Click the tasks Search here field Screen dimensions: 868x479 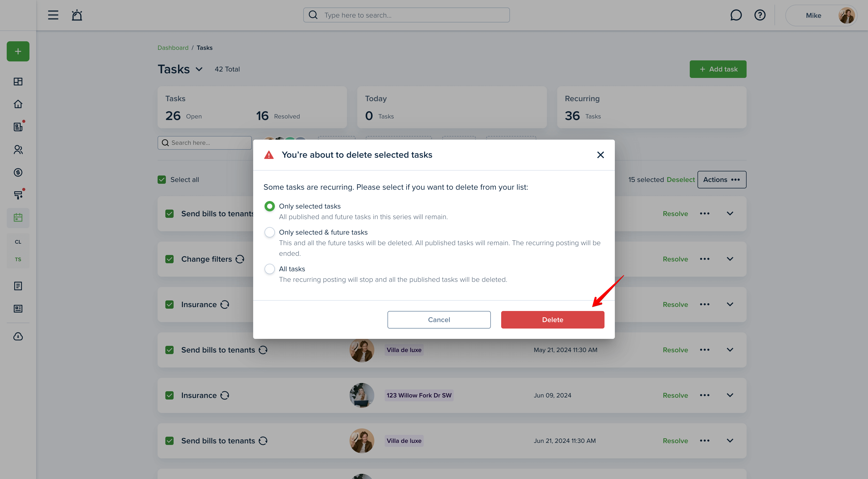click(x=205, y=143)
